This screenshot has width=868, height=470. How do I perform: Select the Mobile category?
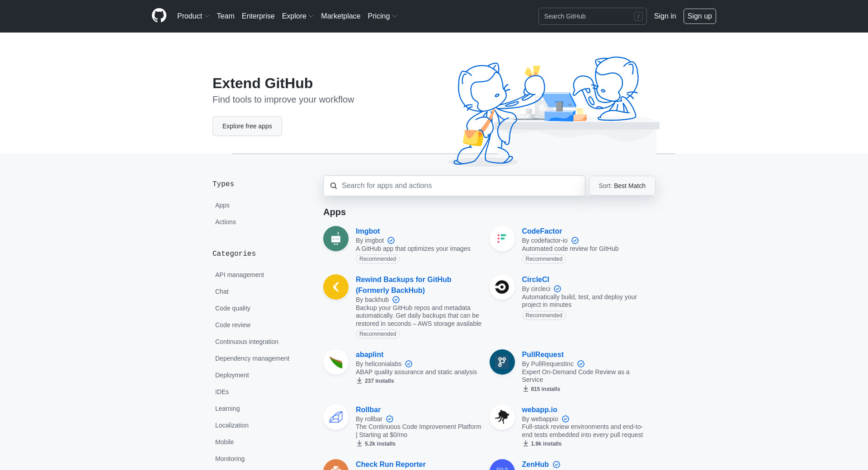coord(224,442)
